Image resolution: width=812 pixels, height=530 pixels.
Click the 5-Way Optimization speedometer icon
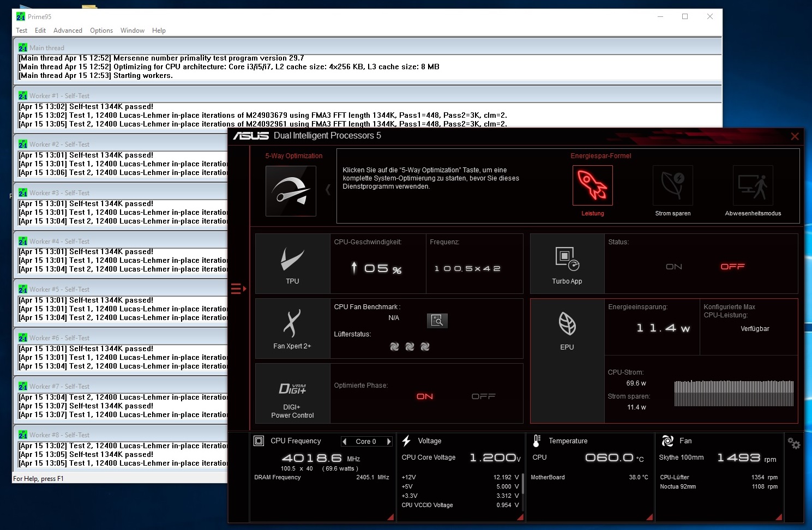coord(290,191)
